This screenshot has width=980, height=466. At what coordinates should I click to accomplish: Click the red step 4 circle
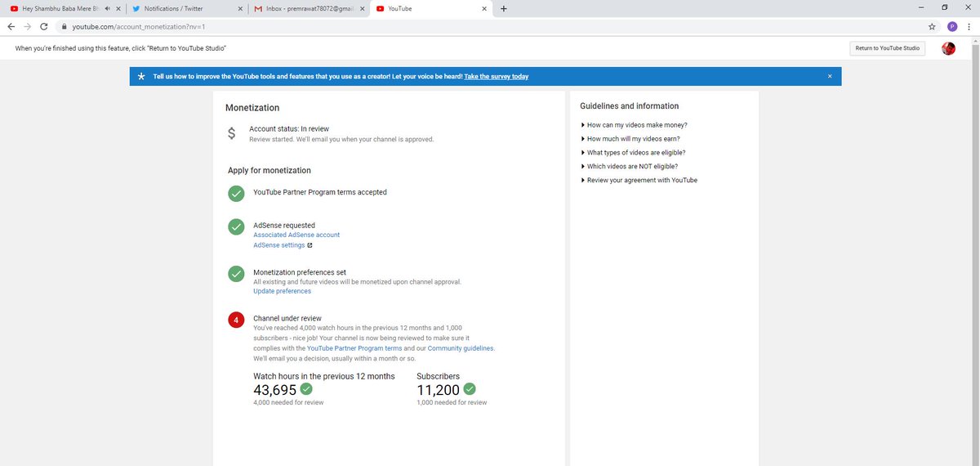pos(236,320)
